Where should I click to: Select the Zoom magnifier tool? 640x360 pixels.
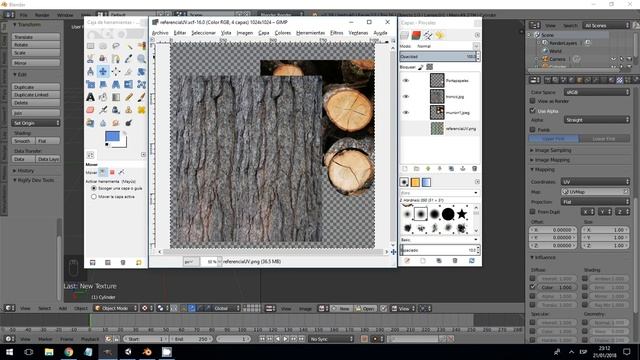tap(142, 59)
